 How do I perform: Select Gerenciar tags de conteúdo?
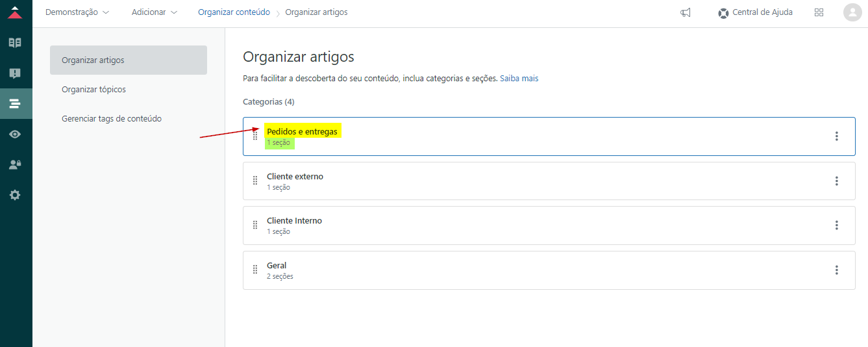pyautogui.click(x=112, y=119)
